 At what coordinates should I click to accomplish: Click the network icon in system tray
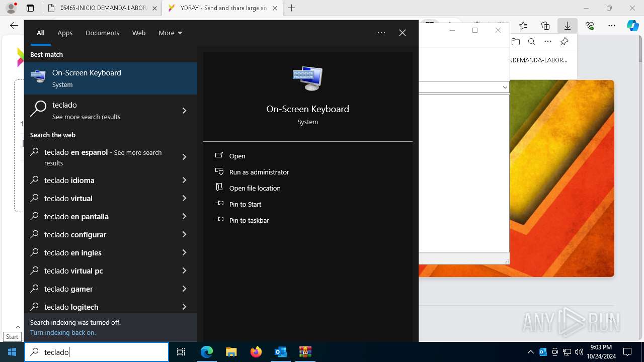point(567,352)
